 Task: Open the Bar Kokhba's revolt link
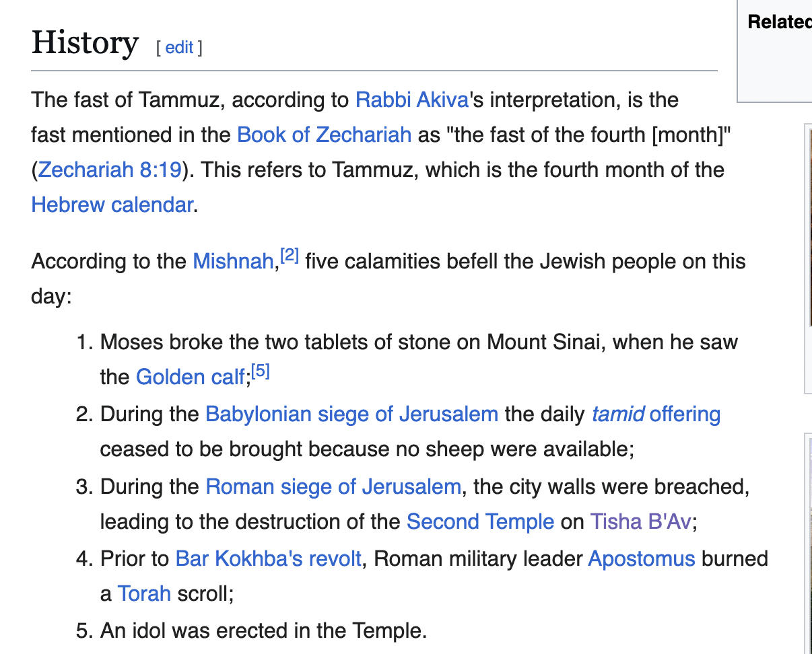pyautogui.click(x=268, y=558)
